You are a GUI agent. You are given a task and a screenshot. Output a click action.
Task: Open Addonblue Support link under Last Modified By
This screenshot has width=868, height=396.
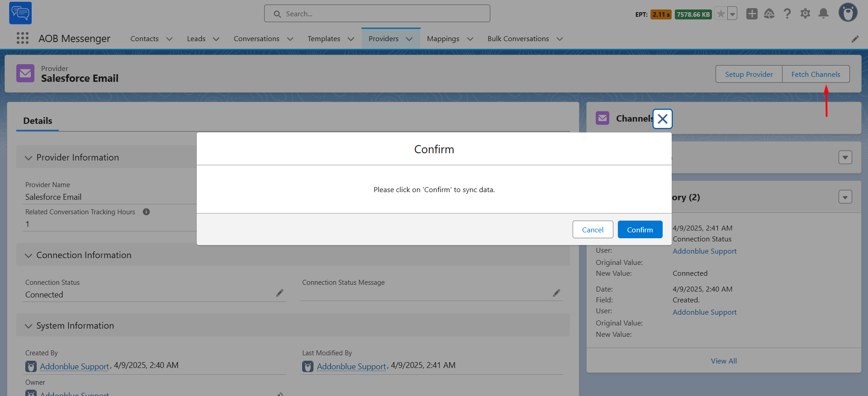point(351,366)
